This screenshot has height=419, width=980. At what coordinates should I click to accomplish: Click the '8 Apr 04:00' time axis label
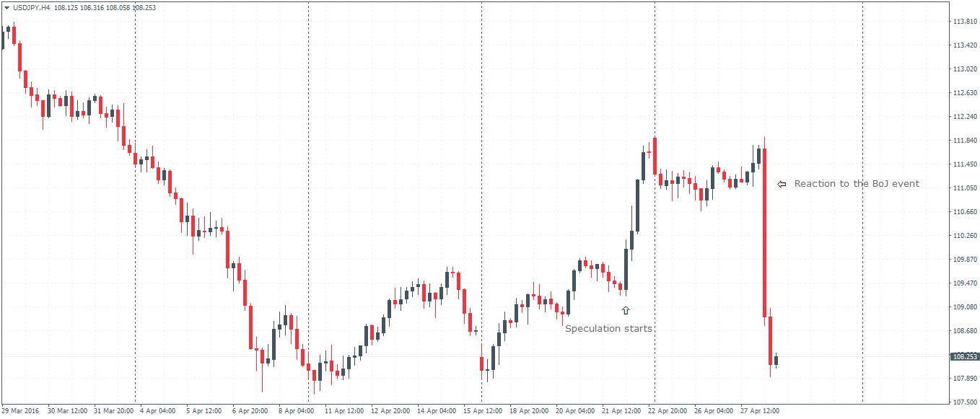coord(297,411)
